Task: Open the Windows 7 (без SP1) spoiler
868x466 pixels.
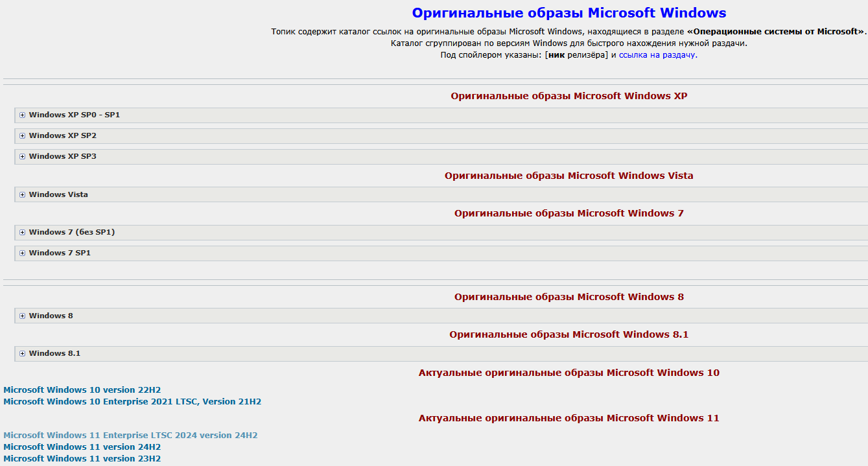Action: point(441,232)
